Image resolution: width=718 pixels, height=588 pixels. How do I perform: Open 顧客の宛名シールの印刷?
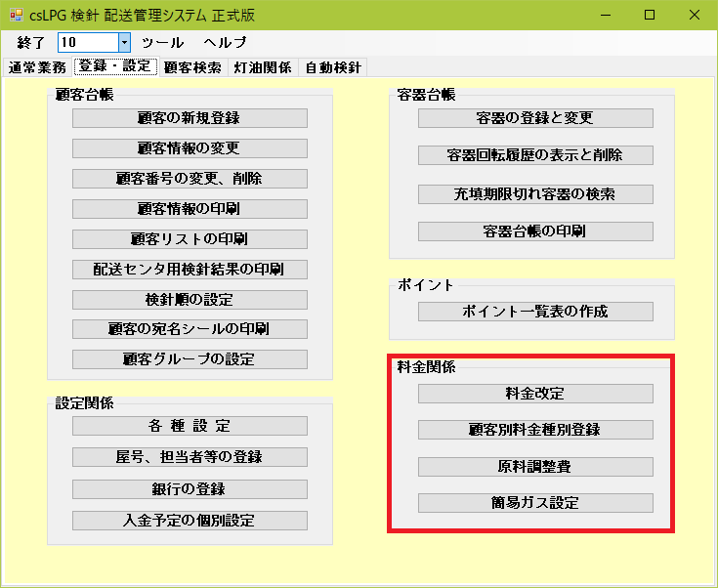(190, 329)
